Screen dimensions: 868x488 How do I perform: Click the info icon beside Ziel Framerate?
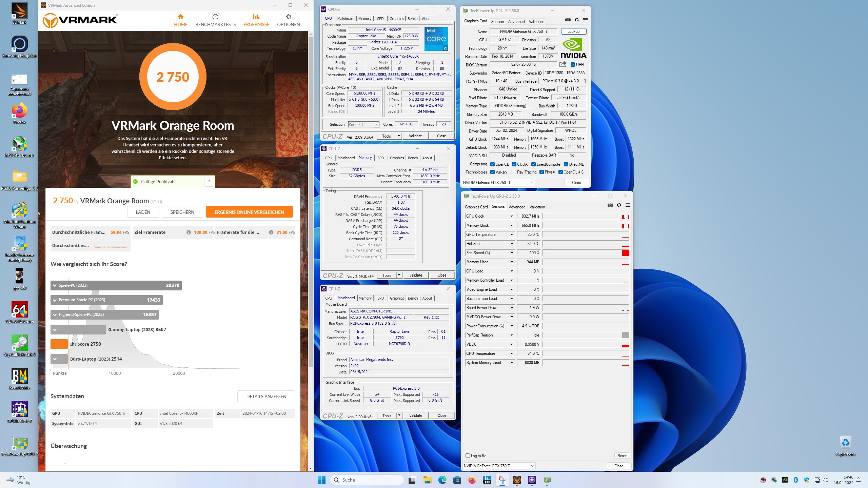point(189,232)
